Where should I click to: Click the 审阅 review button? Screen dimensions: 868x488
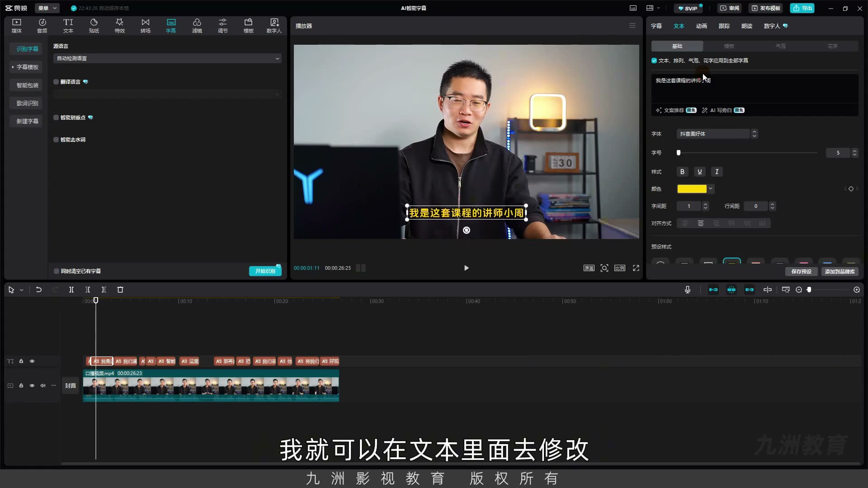(730, 8)
